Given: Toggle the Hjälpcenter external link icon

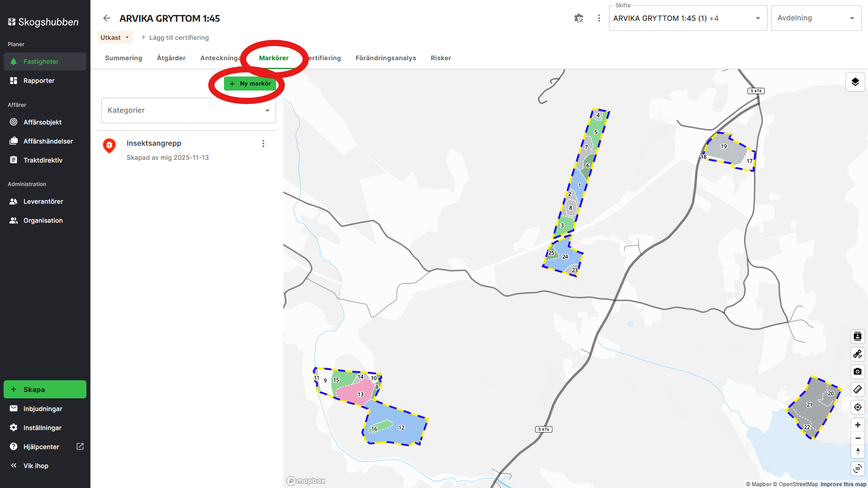Looking at the screenshot, I should tap(79, 446).
